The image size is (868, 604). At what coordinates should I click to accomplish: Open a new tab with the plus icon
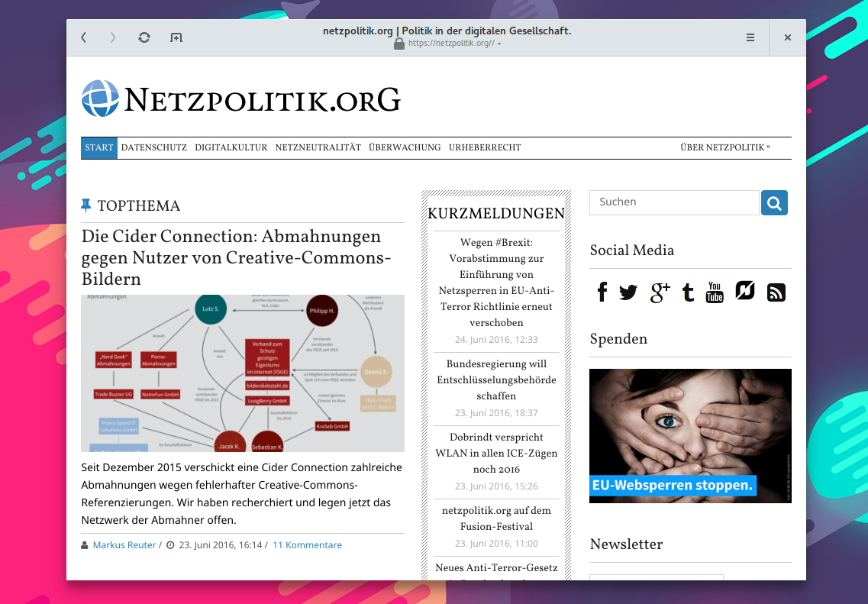(176, 37)
